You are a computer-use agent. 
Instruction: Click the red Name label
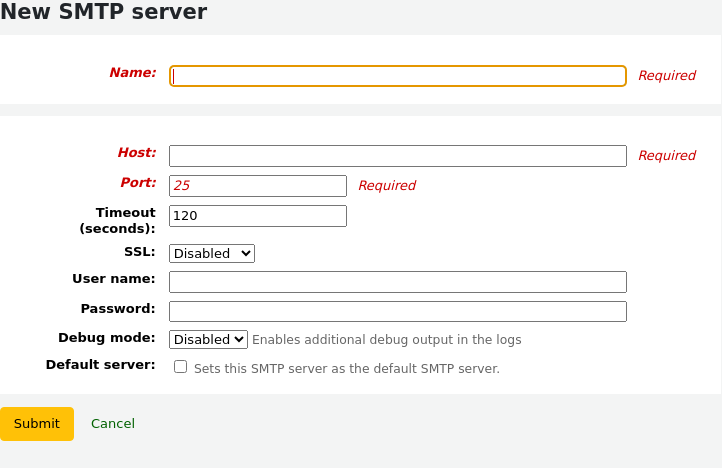click(x=132, y=73)
